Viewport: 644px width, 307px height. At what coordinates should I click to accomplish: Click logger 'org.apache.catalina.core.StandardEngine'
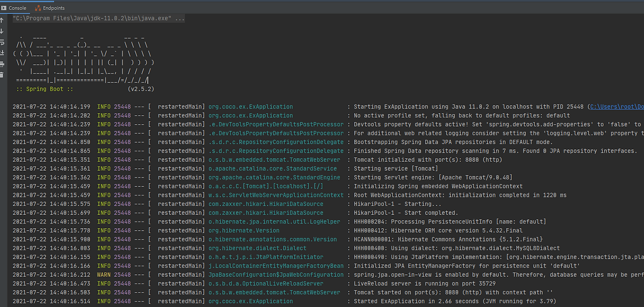pyautogui.click(x=274, y=177)
